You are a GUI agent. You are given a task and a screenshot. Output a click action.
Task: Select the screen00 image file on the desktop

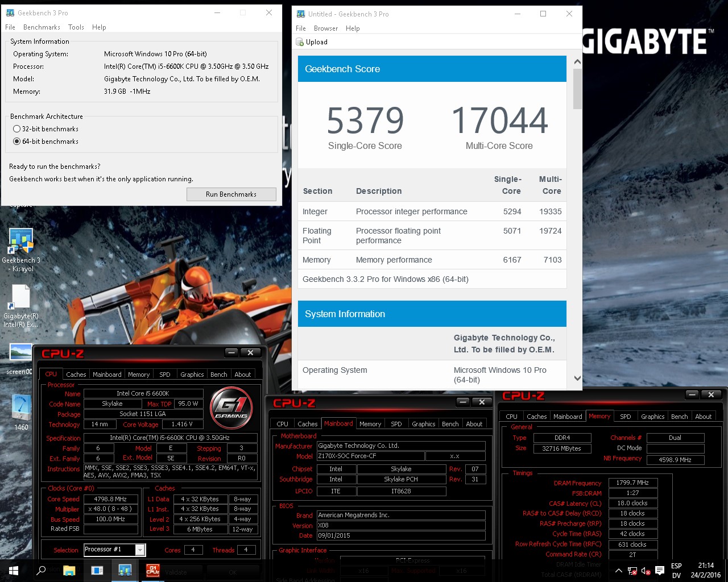21,359
